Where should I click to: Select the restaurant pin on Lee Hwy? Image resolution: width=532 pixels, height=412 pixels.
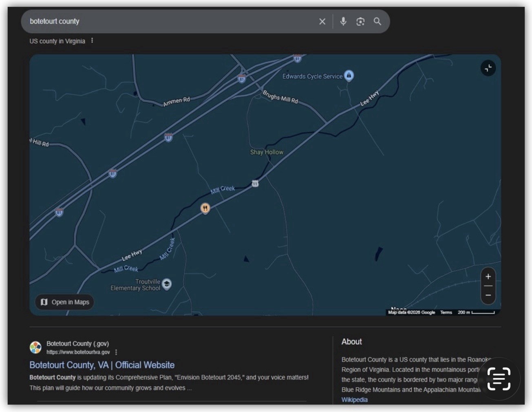click(x=205, y=208)
